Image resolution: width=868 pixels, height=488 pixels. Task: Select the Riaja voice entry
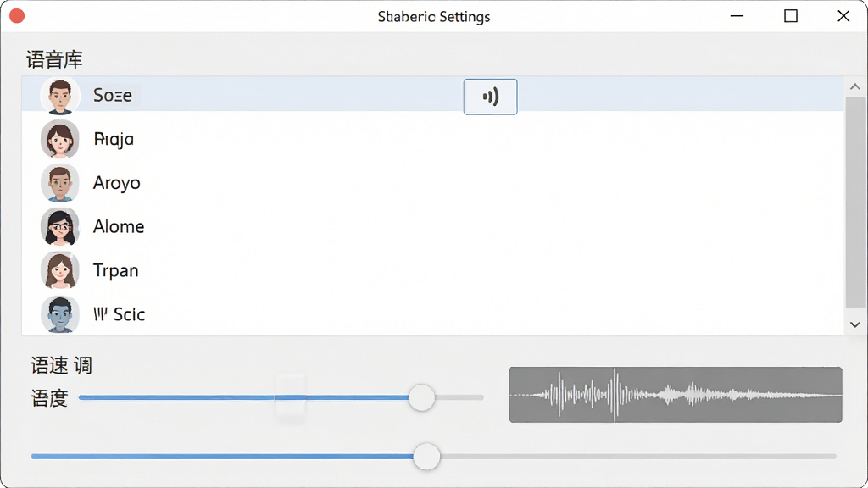pos(433,139)
